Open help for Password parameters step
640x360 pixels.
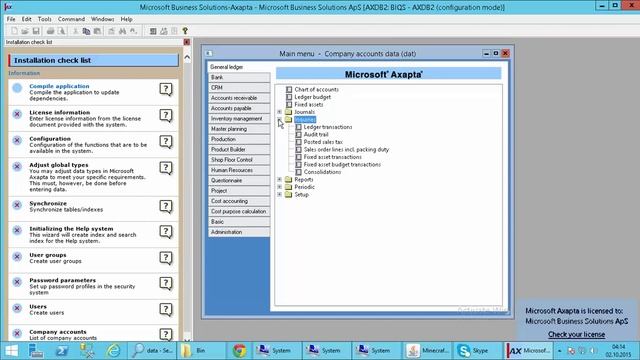pos(166,283)
